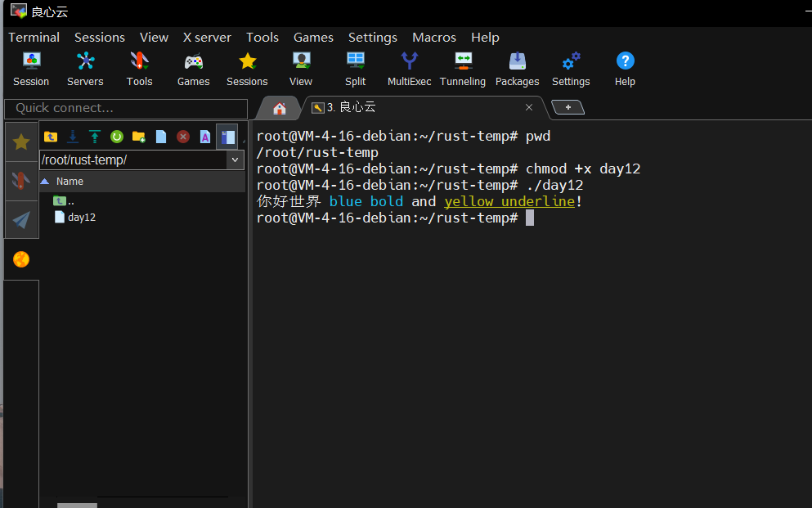Toggle the SFTP panel view mode button
This screenshot has width=812, height=508.
click(227, 137)
